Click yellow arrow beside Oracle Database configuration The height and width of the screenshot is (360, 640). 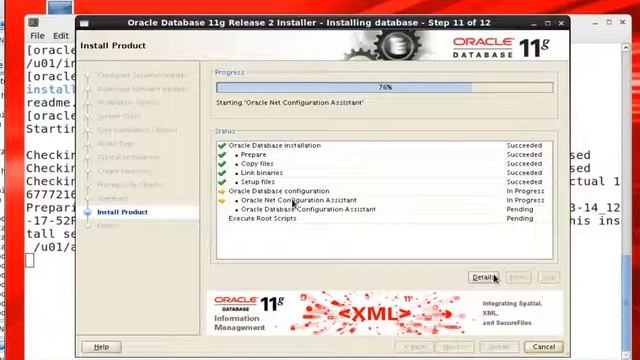222,191
